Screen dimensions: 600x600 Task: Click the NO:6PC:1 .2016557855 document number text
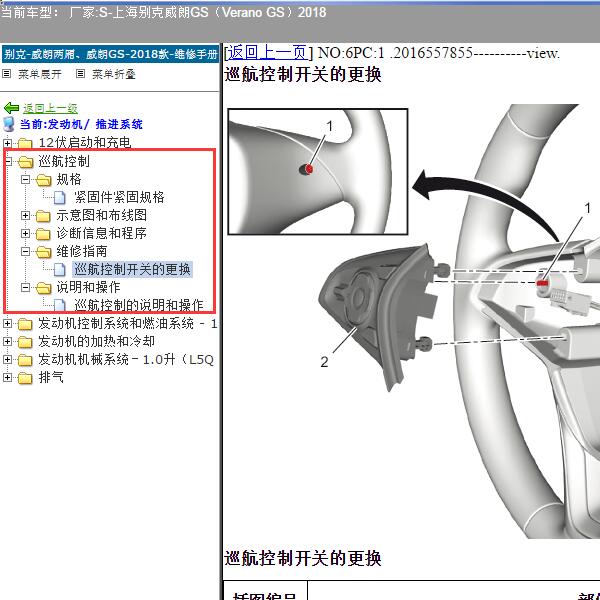coord(439,53)
